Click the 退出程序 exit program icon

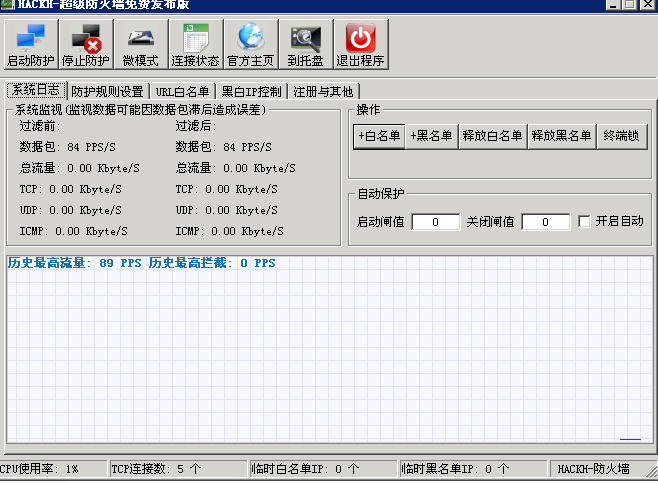[x=360, y=44]
